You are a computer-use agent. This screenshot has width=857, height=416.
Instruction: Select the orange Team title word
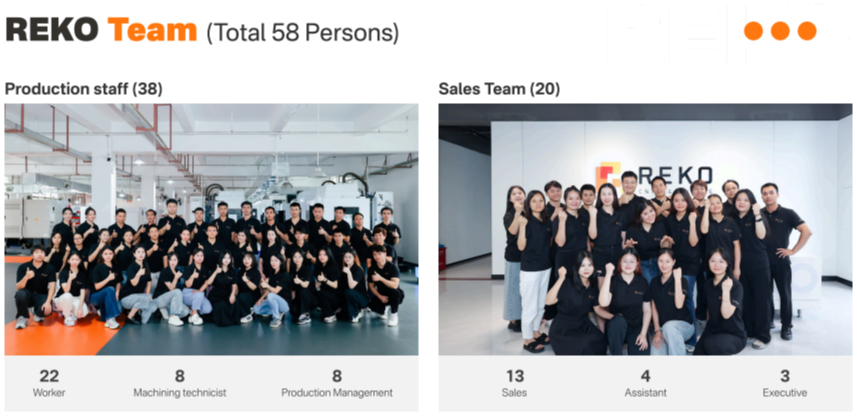(x=152, y=31)
